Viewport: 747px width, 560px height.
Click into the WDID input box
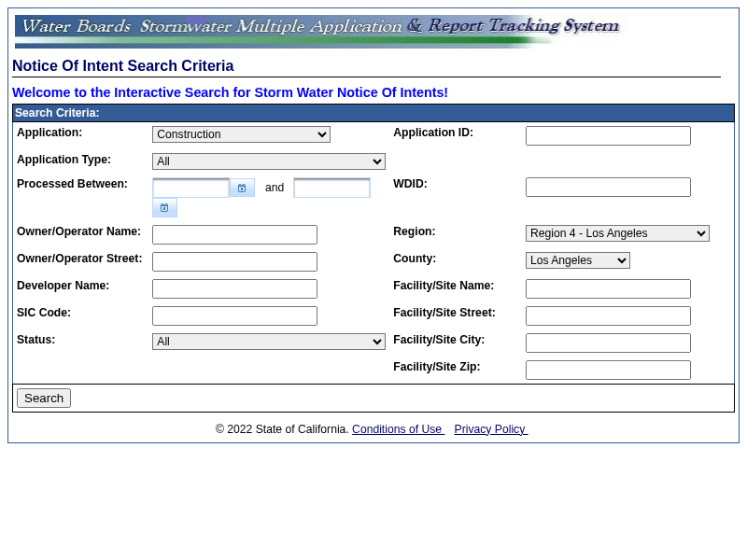(608, 188)
